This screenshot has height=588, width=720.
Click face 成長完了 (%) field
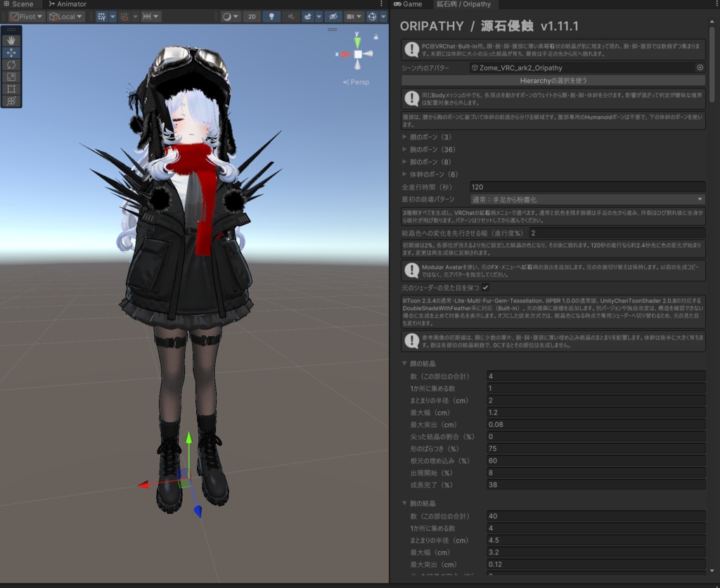[596, 485]
